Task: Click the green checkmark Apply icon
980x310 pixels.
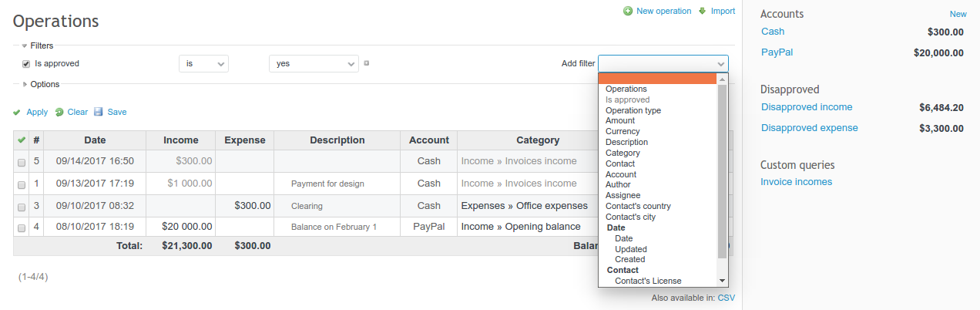Action: click(x=17, y=113)
